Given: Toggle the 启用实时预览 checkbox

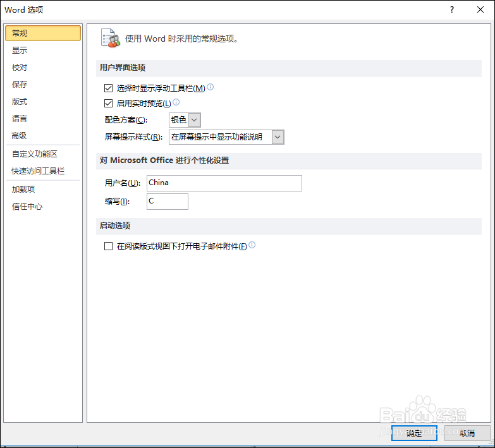Looking at the screenshot, I should (108, 103).
